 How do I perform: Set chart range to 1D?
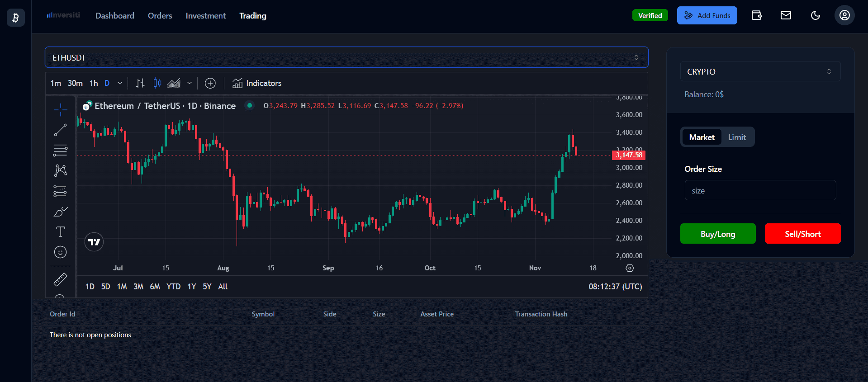pyautogui.click(x=90, y=287)
